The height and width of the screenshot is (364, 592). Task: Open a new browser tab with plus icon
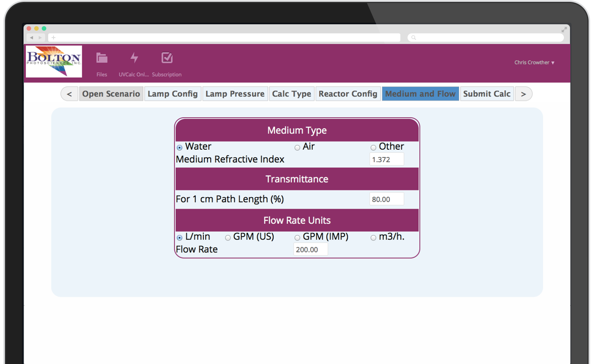(x=54, y=38)
